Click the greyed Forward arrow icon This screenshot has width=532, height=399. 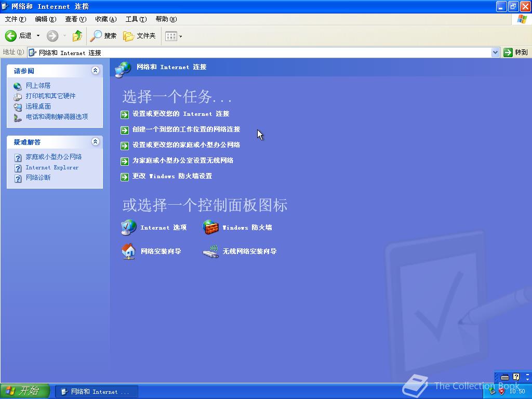(52, 36)
